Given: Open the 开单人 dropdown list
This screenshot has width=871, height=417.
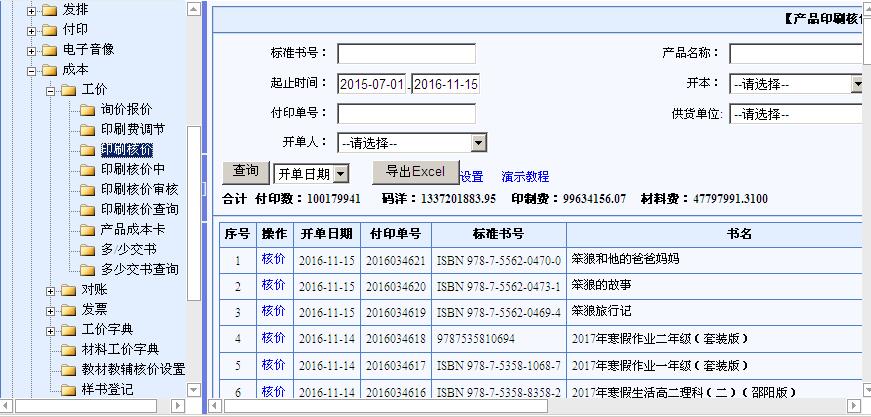Looking at the screenshot, I should pos(478,143).
